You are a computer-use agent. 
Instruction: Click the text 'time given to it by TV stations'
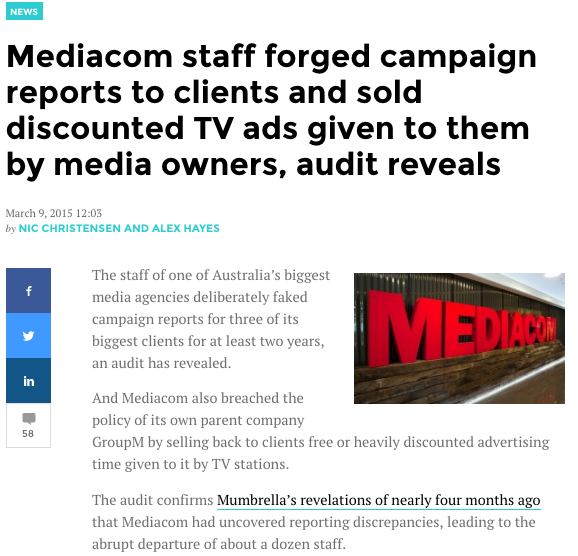click(190, 464)
